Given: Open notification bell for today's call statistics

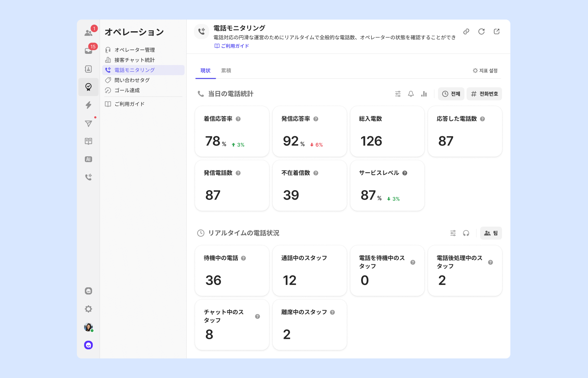Looking at the screenshot, I should pos(411,94).
